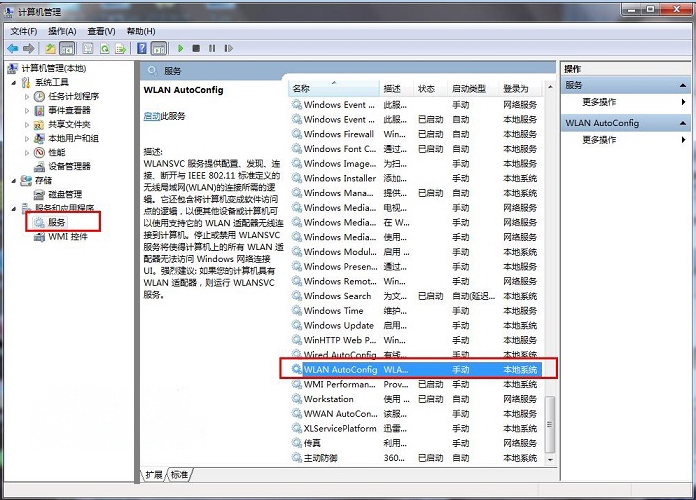The image size is (696, 500).
Task: Select the Windows Installer service row
Action: point(416,179)
